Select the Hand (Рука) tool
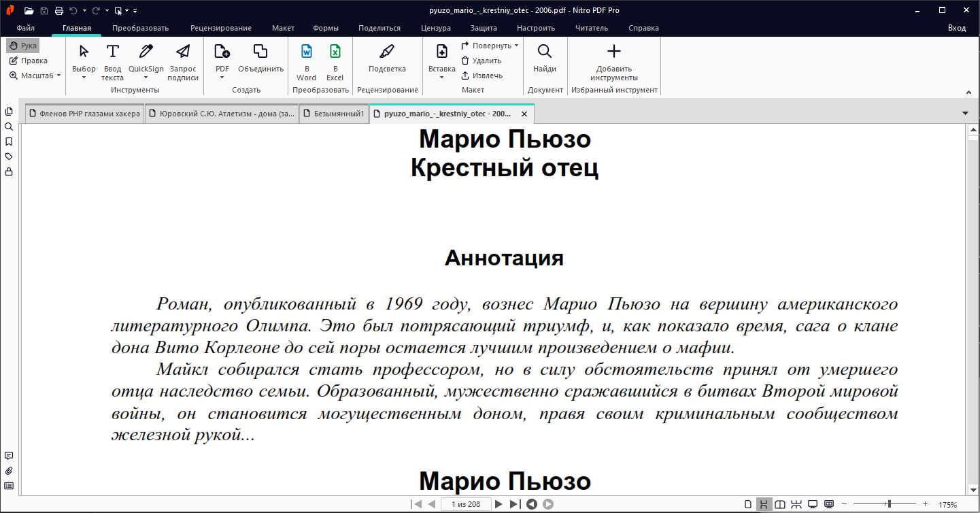The height and width of the screenshot is (513, 980). (x=23, y=46)
